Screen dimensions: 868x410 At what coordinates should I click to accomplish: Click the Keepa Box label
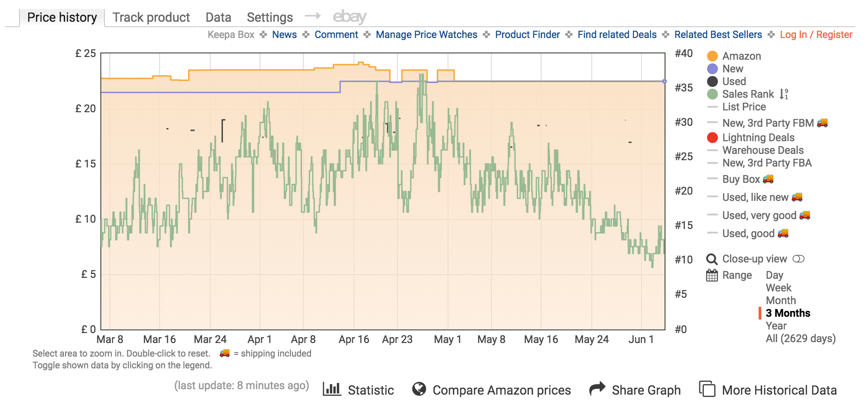(231, 35)
